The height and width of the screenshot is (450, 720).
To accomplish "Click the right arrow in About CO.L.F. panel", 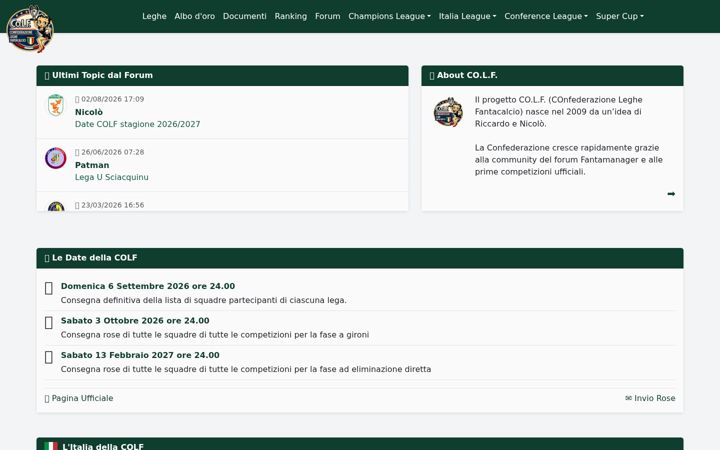I will point(671,194).
